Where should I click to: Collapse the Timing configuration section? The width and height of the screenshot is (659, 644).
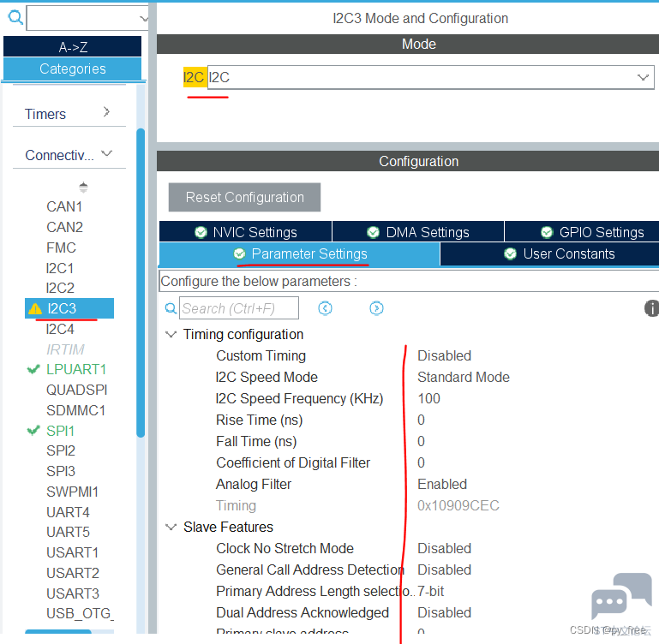point(171,334)
